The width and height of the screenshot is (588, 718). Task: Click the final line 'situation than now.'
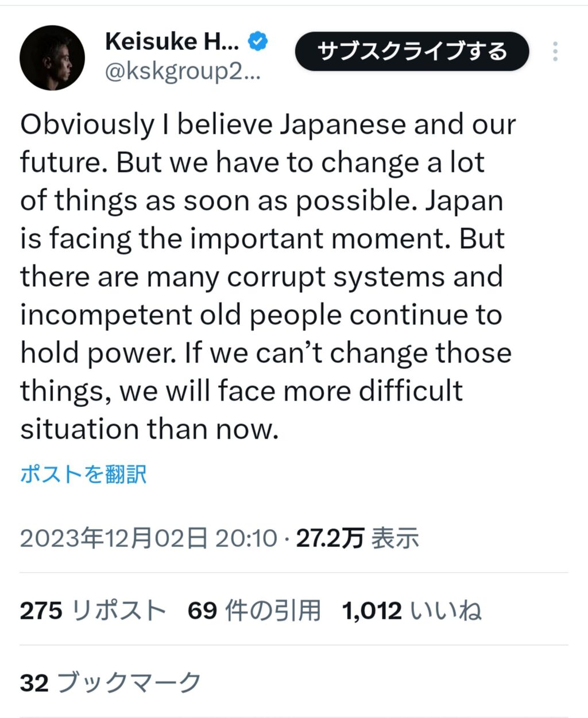[149, 429]
